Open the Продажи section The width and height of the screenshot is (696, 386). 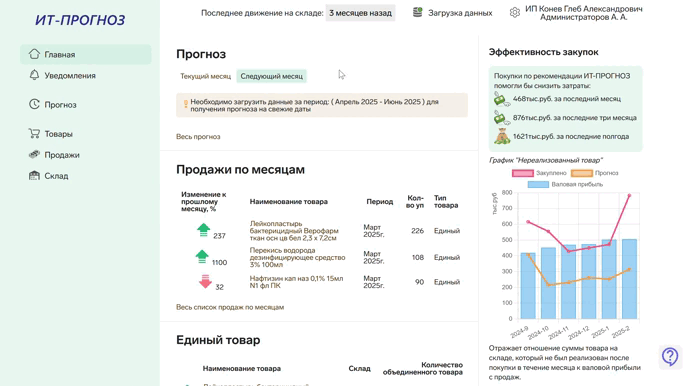point(62,155)
